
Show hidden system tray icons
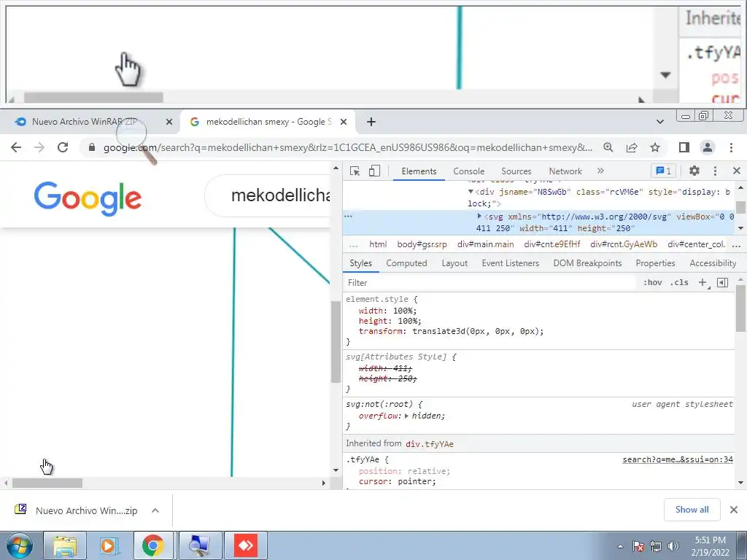tap(620, 546)
